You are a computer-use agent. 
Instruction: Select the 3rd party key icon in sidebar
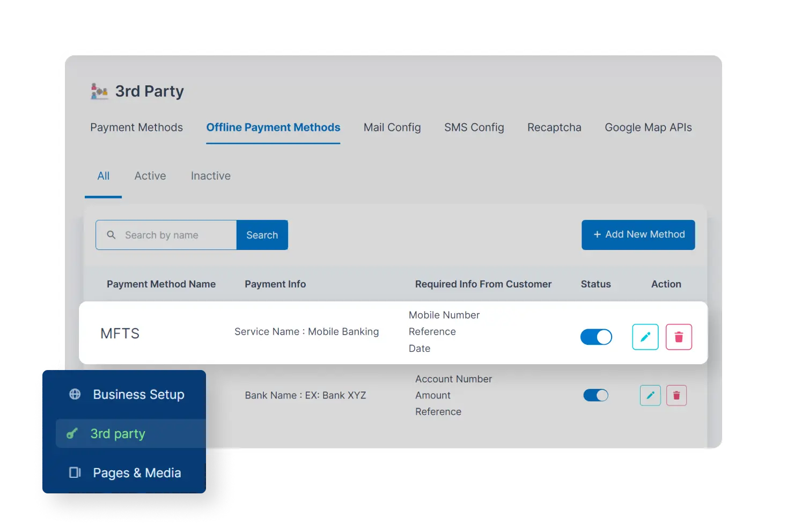[73, 433]
